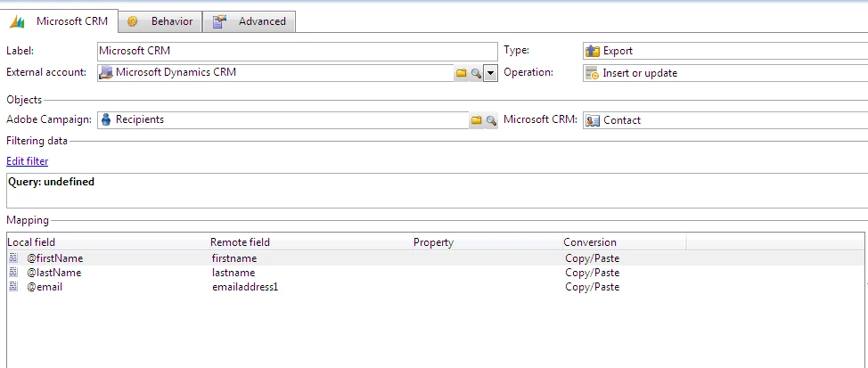Click the Microsoft Dynamics CRM account icon
868x368 pixels.
[x=106, y=72]
